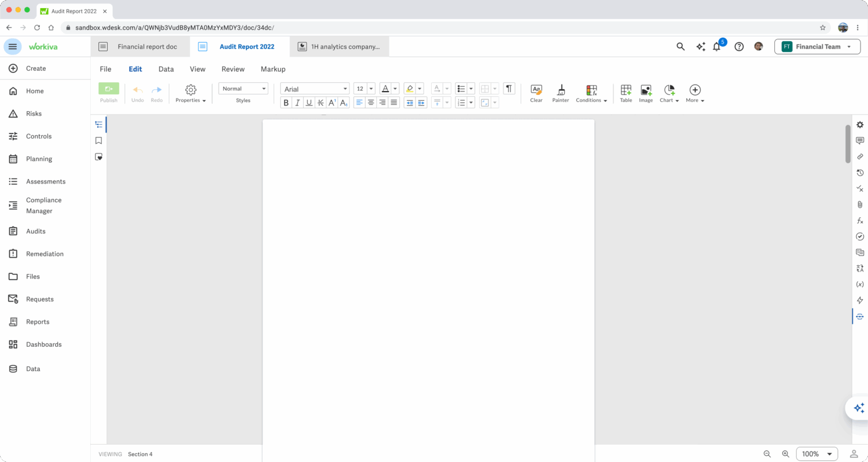
Task: Open the View menu
Action: [197, 69]
